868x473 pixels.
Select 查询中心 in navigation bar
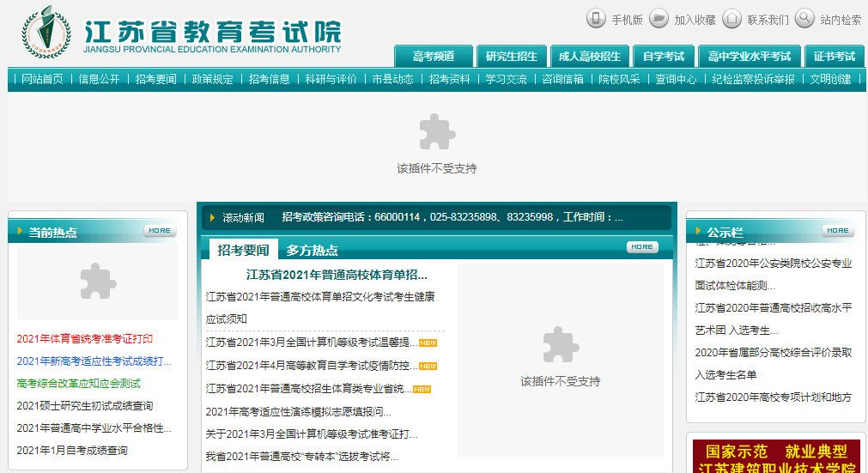[x=676, y=79]
